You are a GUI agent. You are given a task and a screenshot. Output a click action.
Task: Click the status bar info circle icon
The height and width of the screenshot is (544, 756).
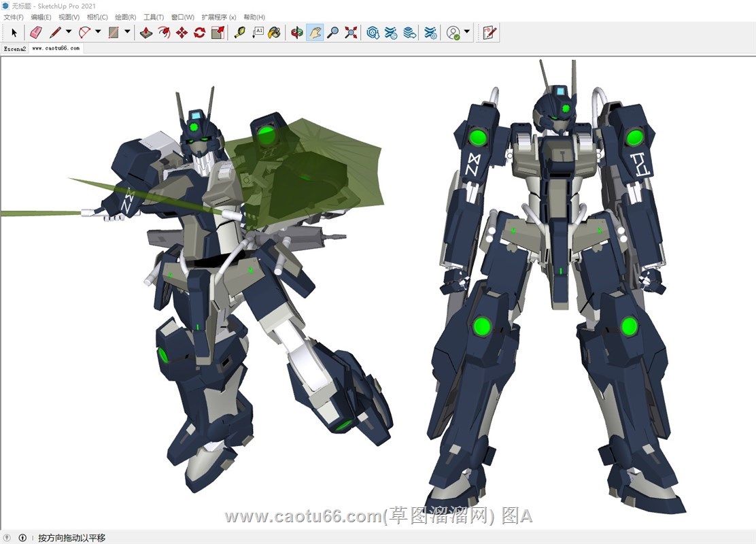22,538
